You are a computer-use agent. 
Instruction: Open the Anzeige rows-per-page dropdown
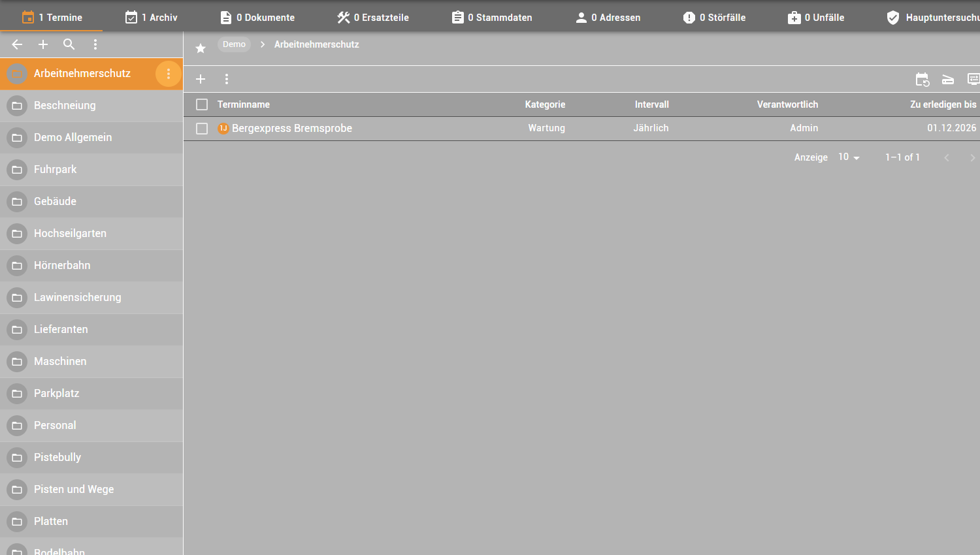[x=849, y=157]
